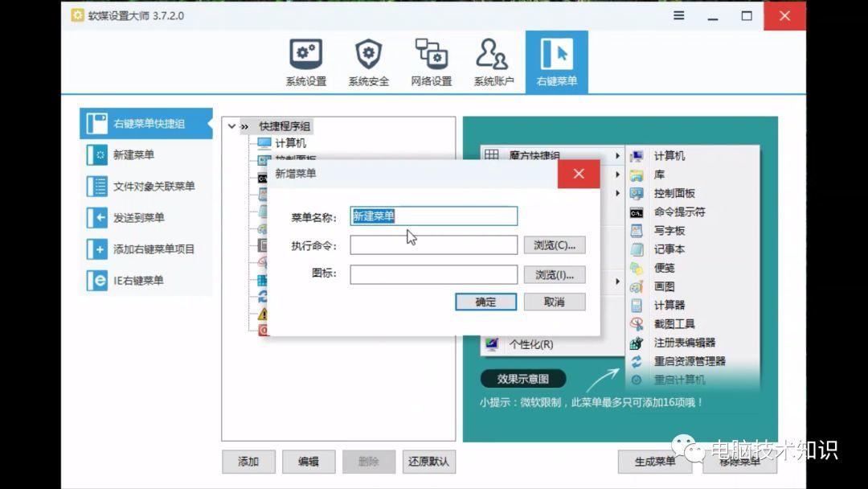Click the 记事本 text in preview
Viewport: 868px width, 489px height.
669,250
